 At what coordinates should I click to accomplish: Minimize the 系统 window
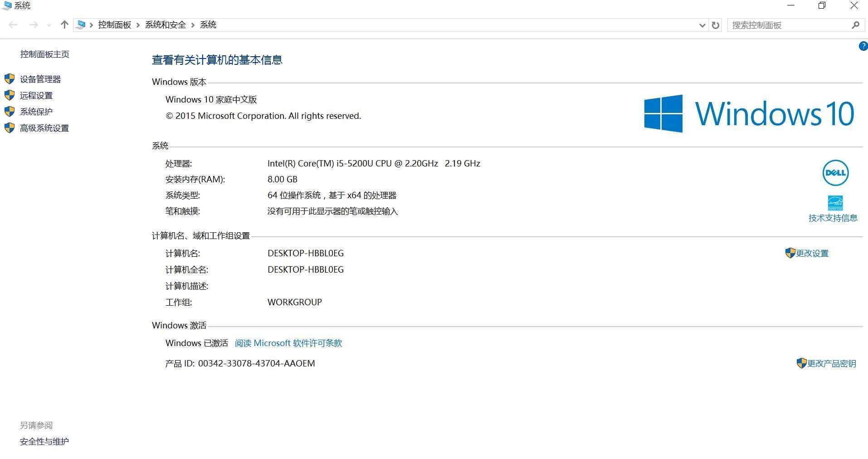791,5
